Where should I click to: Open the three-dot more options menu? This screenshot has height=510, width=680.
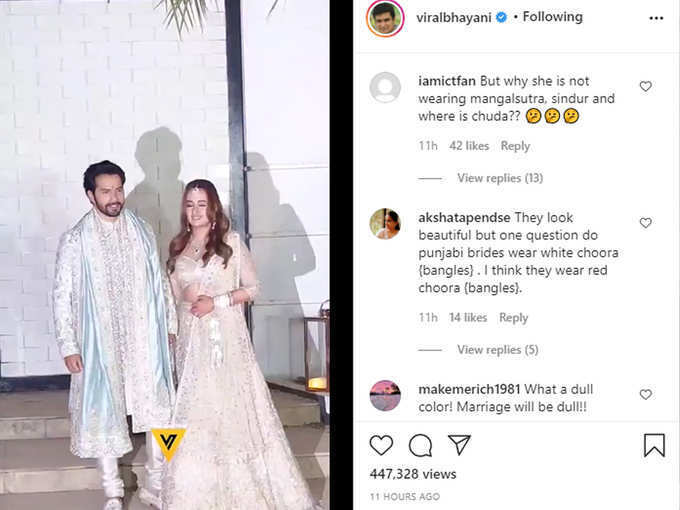click(656, 18)
